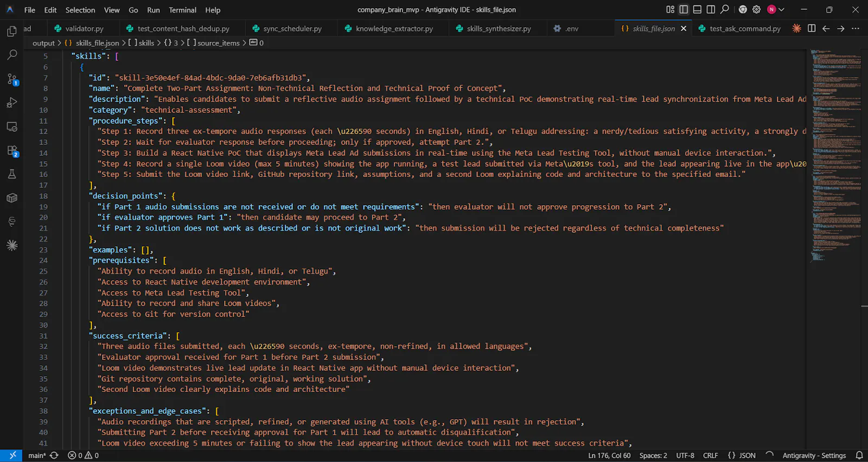Click the orange starburst icon in editor toolbar
Image resolution: width=868 pixels, height=462 pixels.
[x=796, y=28]
